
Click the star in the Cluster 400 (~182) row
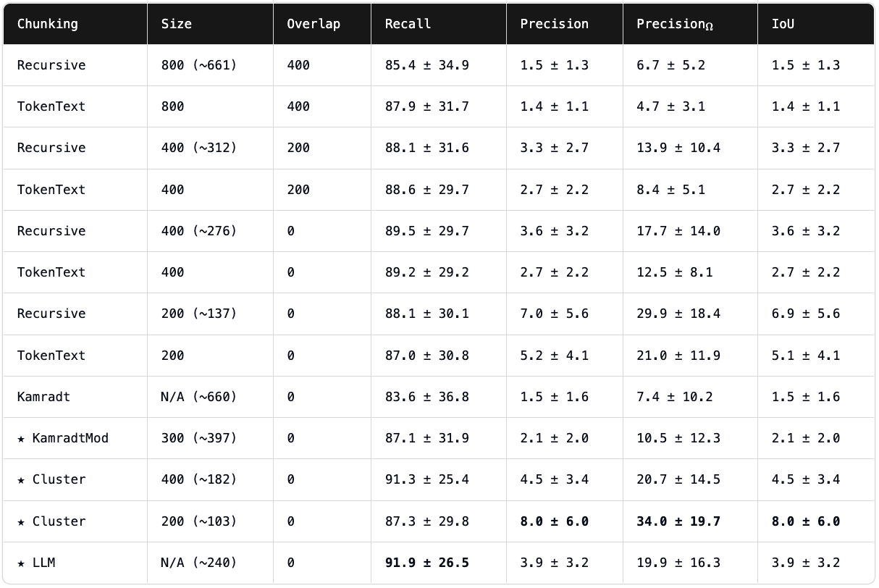(21, 479)
